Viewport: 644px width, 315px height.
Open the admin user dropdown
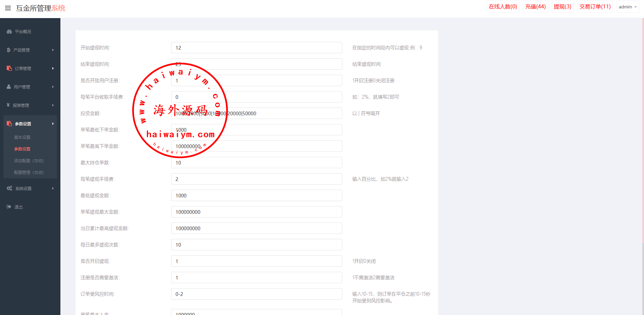click(628, 7)
